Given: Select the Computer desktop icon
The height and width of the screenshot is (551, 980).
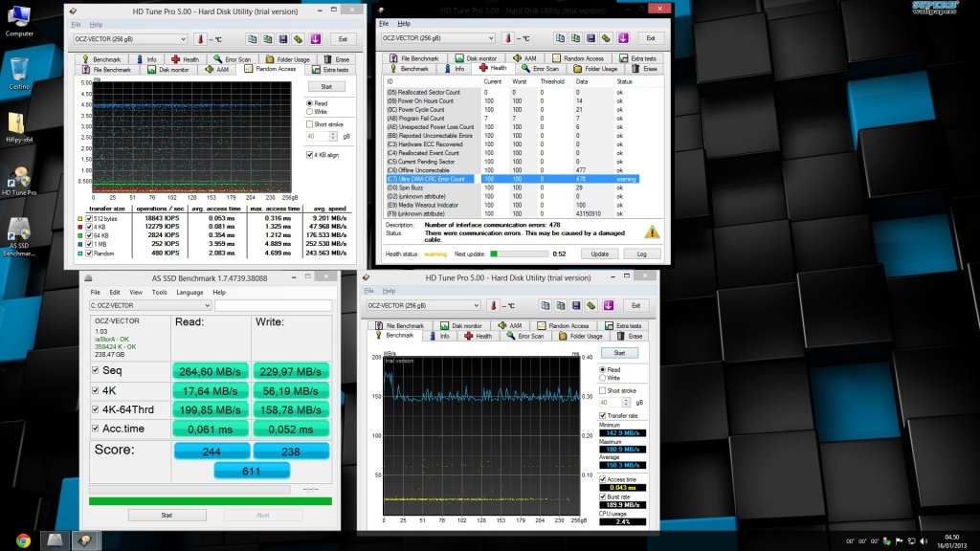Looking at the screenshot, I should point(19,21).
